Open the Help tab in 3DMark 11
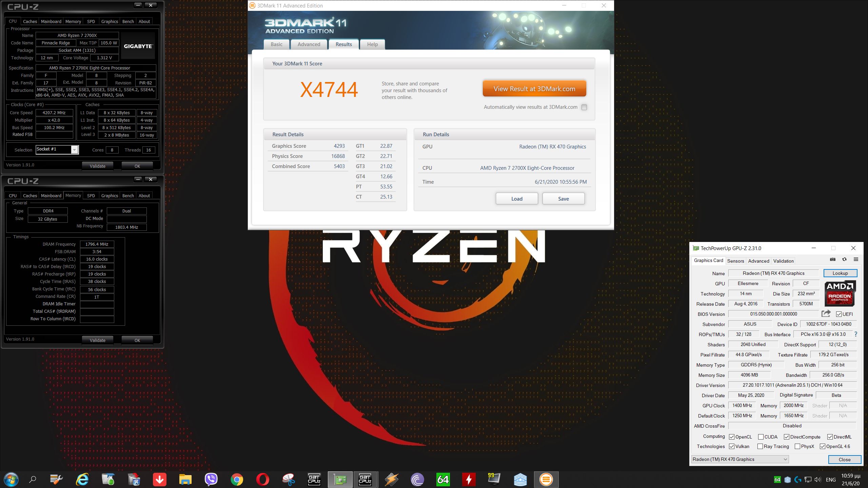The width and height of the screenshot is (868, 488). point(372,44)
